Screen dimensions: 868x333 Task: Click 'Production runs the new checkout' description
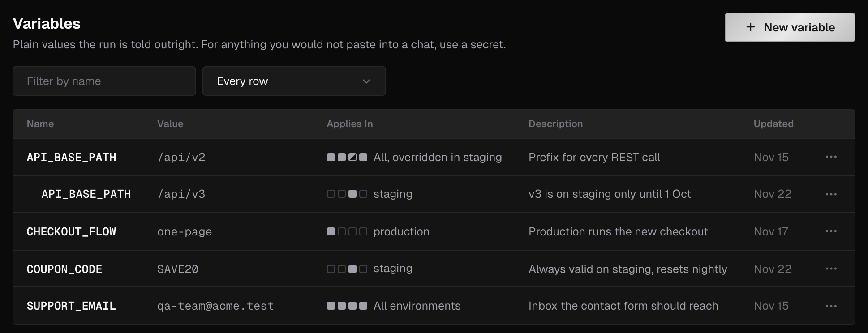tap(618, 231)
